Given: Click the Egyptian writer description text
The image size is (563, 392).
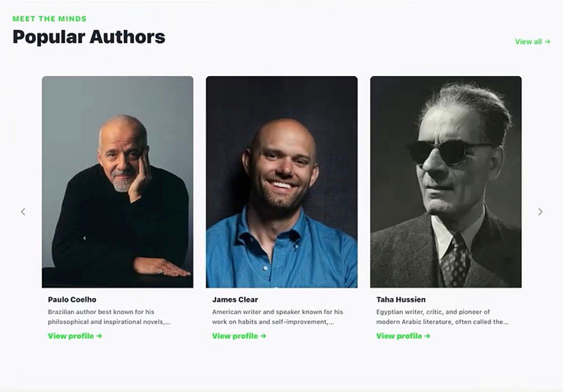Looking at the screenshot, I should coord(442,317).
